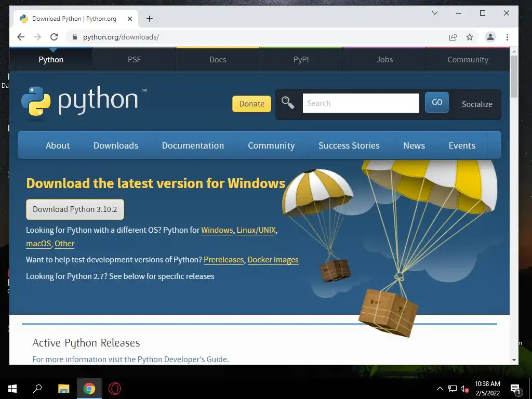Open taskbar search magnifier
Screen dimensions: 532x399
(37, 389)
